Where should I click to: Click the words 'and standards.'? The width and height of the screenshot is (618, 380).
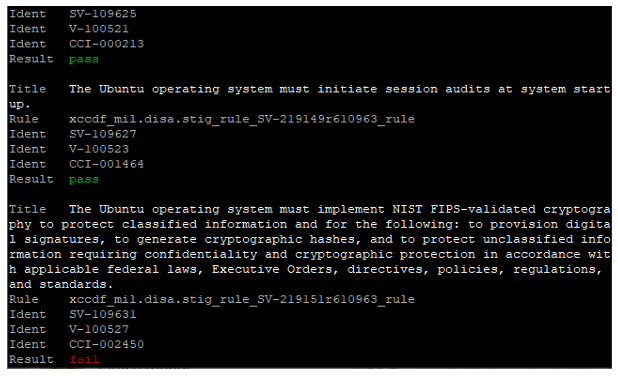[x=61, y=284]
